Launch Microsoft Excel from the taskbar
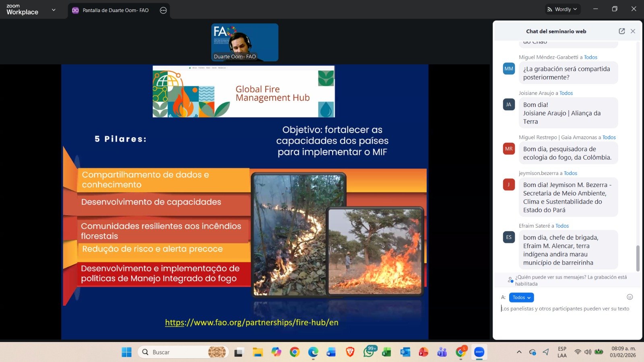Viewport: 644px width, 362px height. click(386, 352)
